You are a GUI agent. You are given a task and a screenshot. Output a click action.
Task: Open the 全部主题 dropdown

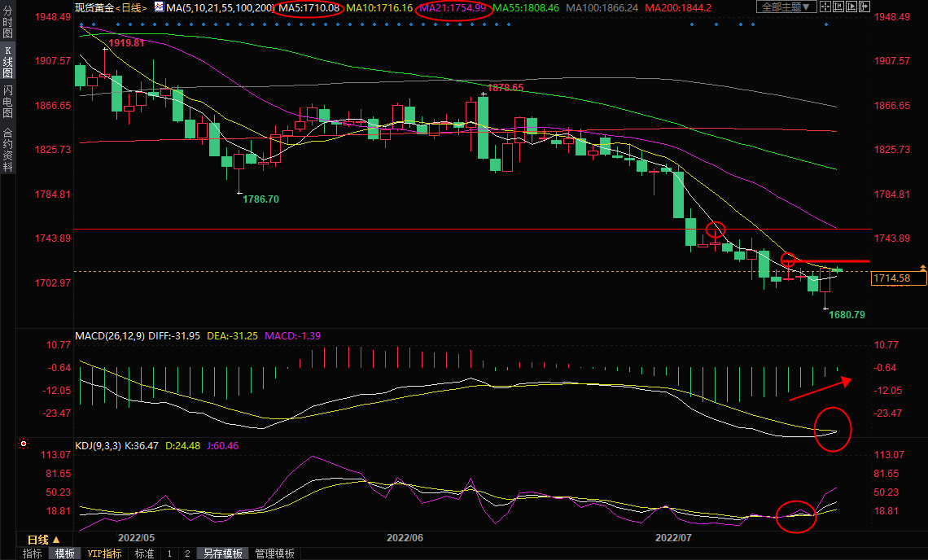(786, 7)
